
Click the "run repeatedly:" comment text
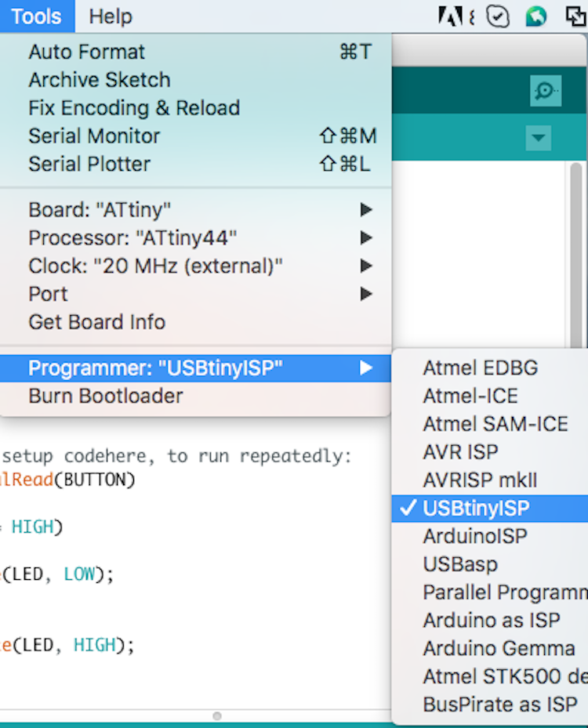pyautogui.click(x=275, y=456)
